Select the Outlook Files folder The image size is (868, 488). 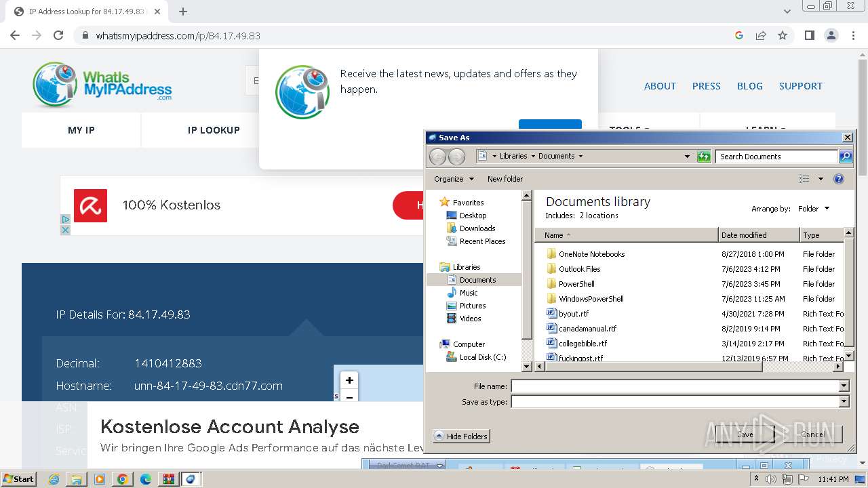[x=580, y=269]
